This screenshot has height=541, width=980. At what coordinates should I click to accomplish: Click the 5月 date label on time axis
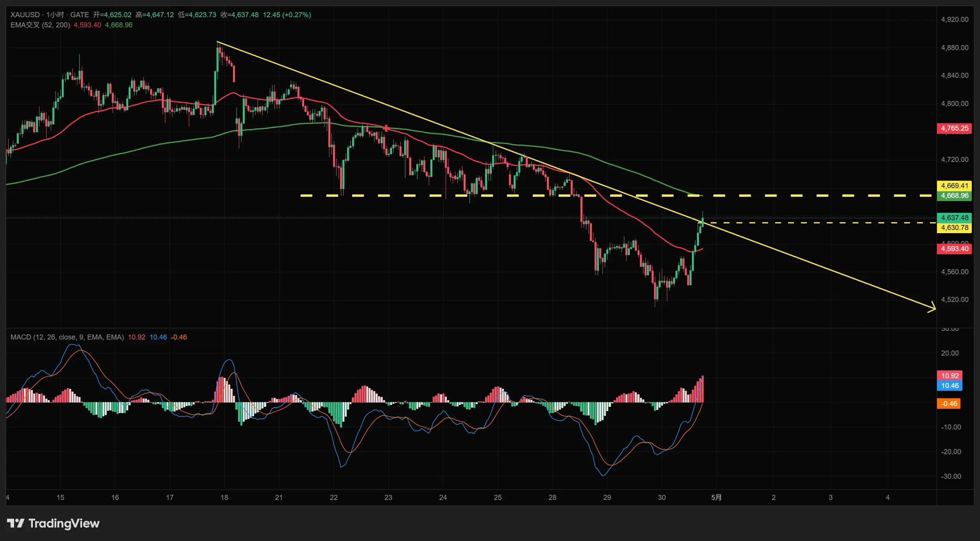(x=716, y=498)
